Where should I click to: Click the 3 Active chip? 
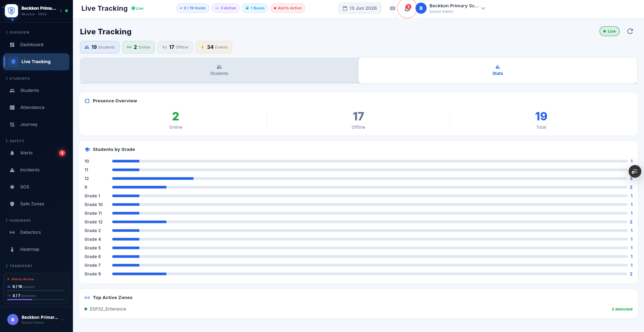(225, 8)
